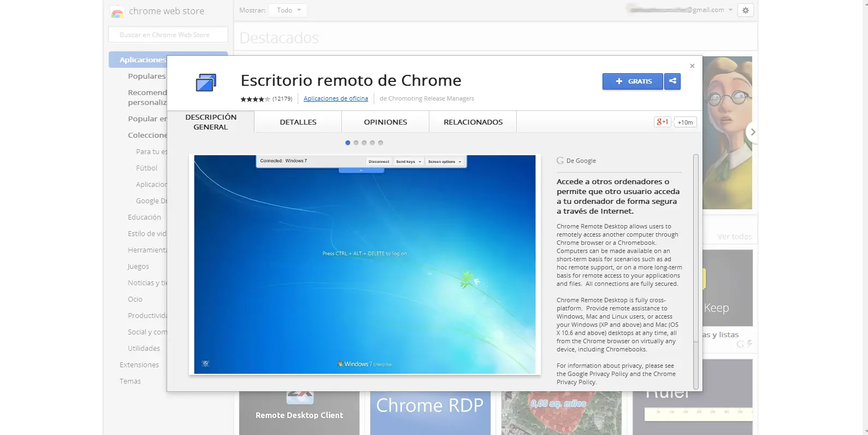The width and height of the screenshot is (868, 435).
Task: Click the Windows 7 remote desktop screenshot
Action: 365,264
